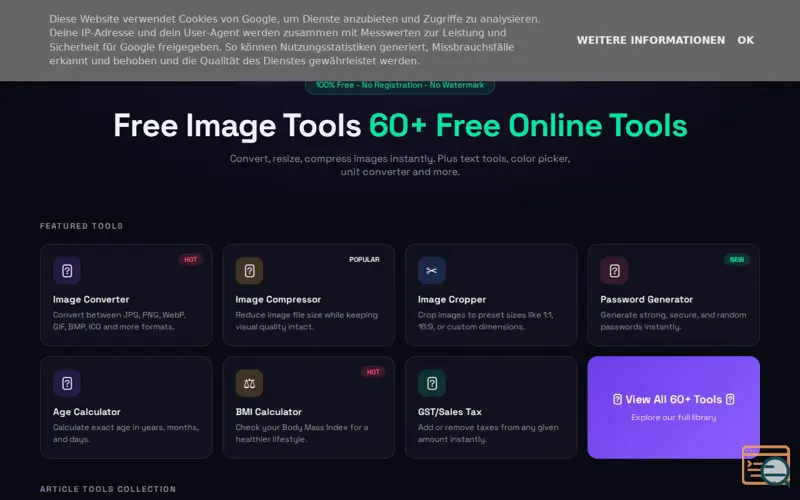This screenshot has height=500, width=800.
Task: Click 'Add or remove taxes' description
Action: [488, 433]
